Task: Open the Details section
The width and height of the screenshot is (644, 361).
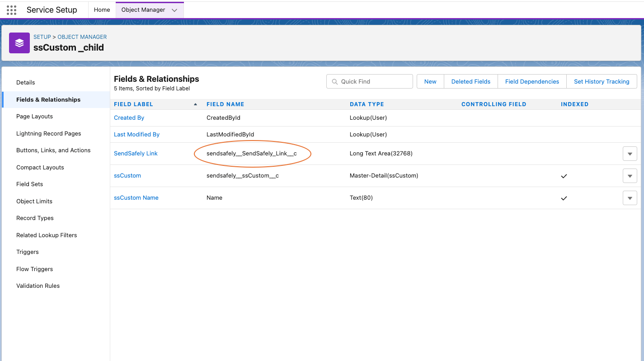Action: point(26,83)
